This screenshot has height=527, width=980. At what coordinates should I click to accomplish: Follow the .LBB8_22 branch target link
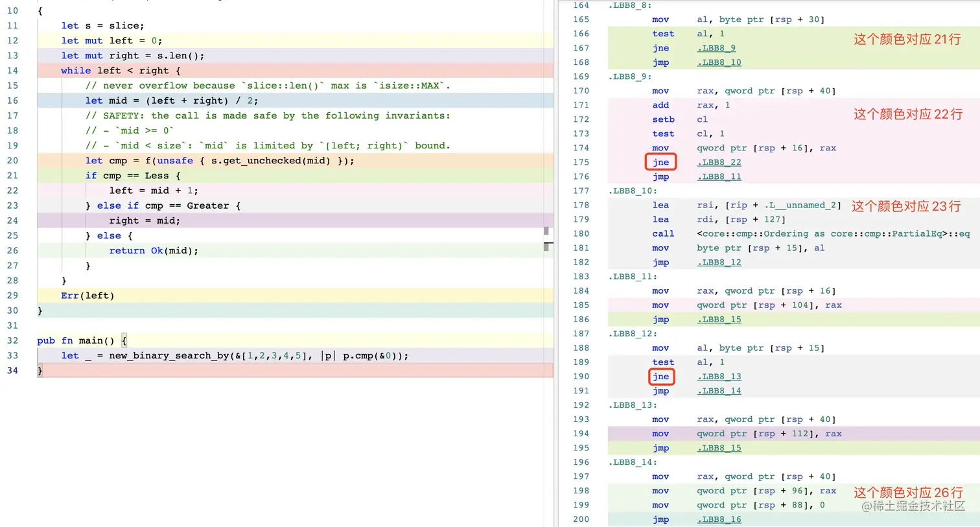719,162
